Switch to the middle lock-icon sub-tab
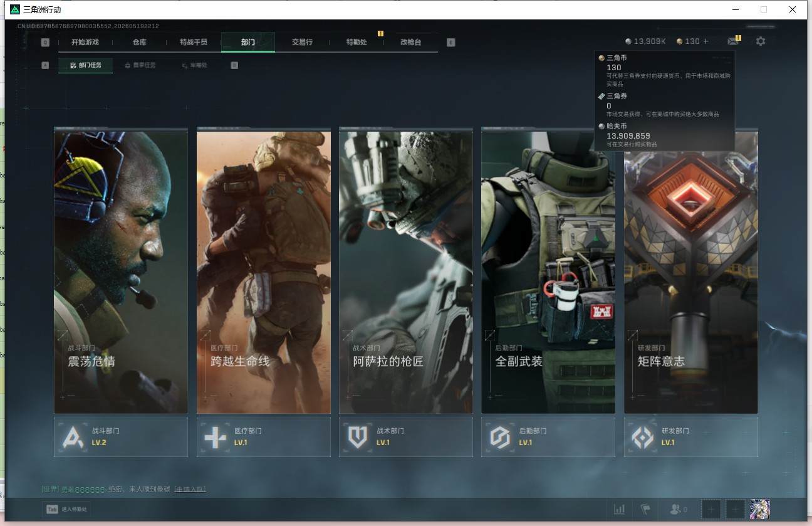This screenshot has width=812, height=526. [140, 65]
